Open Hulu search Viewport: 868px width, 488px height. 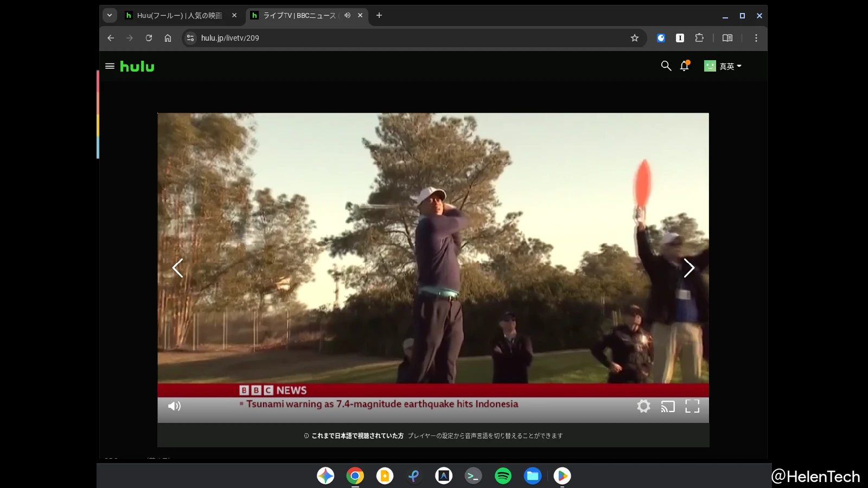point(666,66)
